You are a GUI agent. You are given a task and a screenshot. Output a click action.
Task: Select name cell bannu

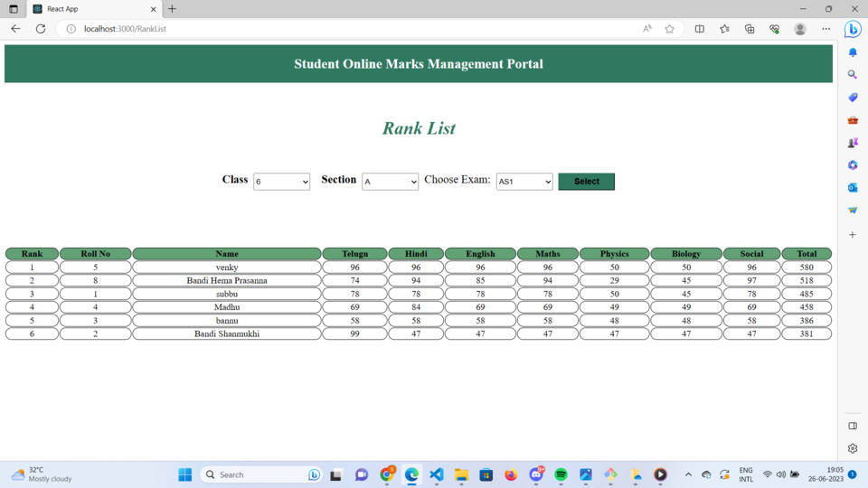[x=227, y=320]
